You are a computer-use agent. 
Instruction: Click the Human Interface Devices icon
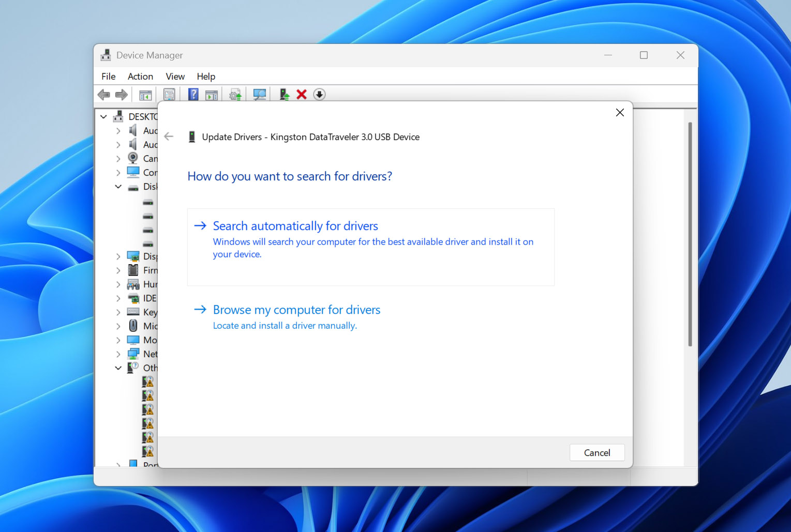pyautogui.click(x=133, y=284)
